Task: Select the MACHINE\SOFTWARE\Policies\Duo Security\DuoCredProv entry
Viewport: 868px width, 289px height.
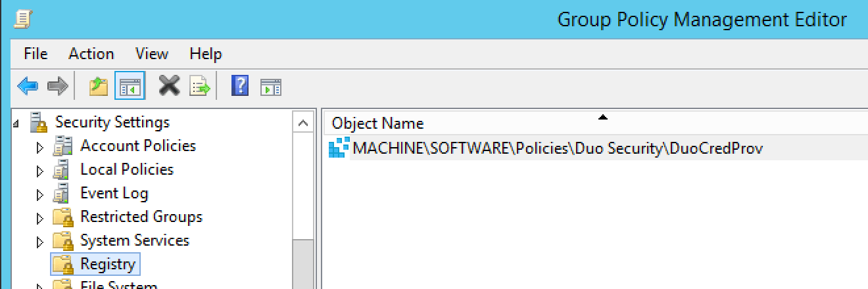Action: coord(558,148)
